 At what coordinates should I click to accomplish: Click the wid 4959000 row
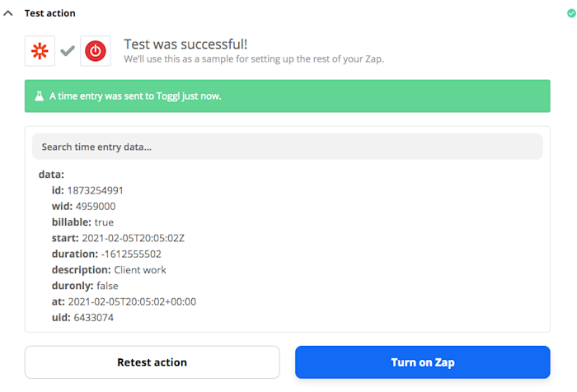(83, 206)
